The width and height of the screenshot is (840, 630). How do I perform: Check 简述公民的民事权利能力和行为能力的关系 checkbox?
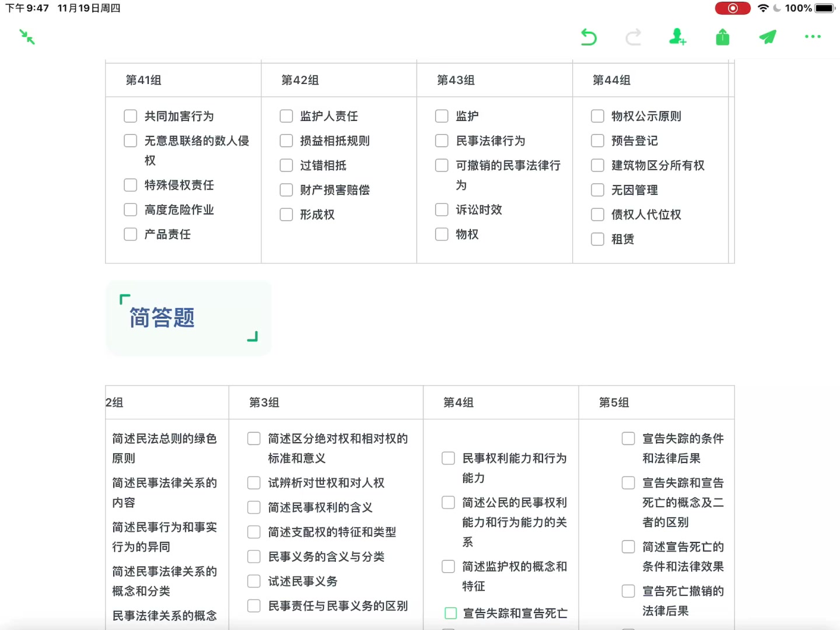[449, 502]
